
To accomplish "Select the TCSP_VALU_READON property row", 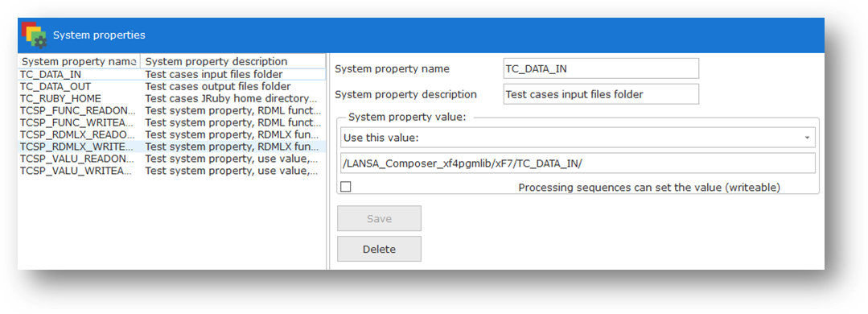I will (x=171, y=159).
